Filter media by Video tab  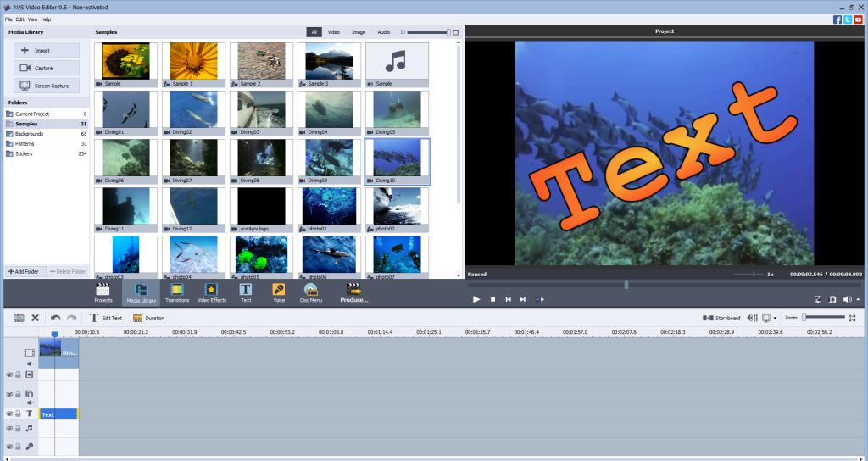(x=333, y=32)
